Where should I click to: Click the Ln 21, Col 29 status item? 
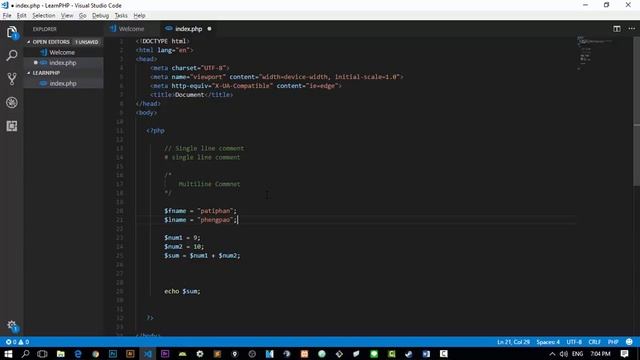(513, 342)
